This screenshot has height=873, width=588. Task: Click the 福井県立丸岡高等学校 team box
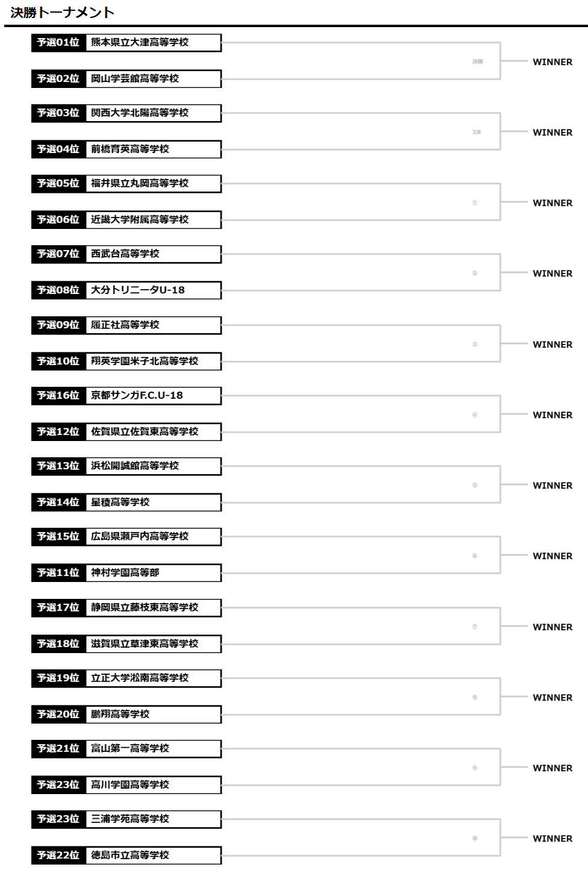153,183
